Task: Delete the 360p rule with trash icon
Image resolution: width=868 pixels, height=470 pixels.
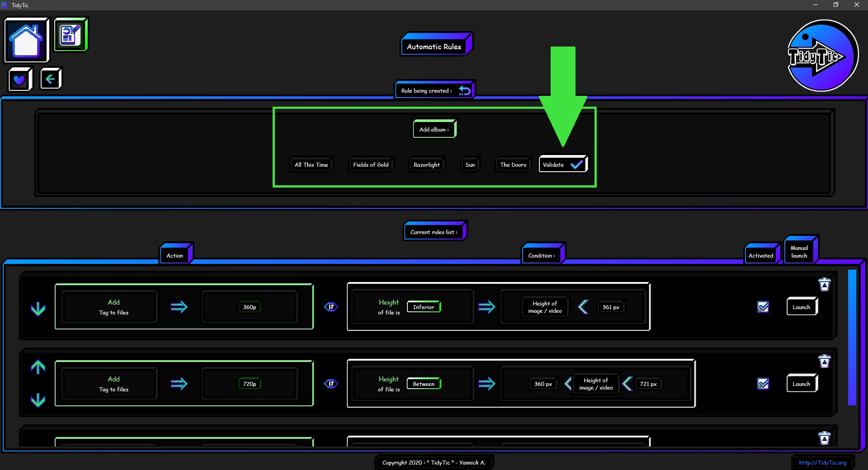Action: coord(825,284)
